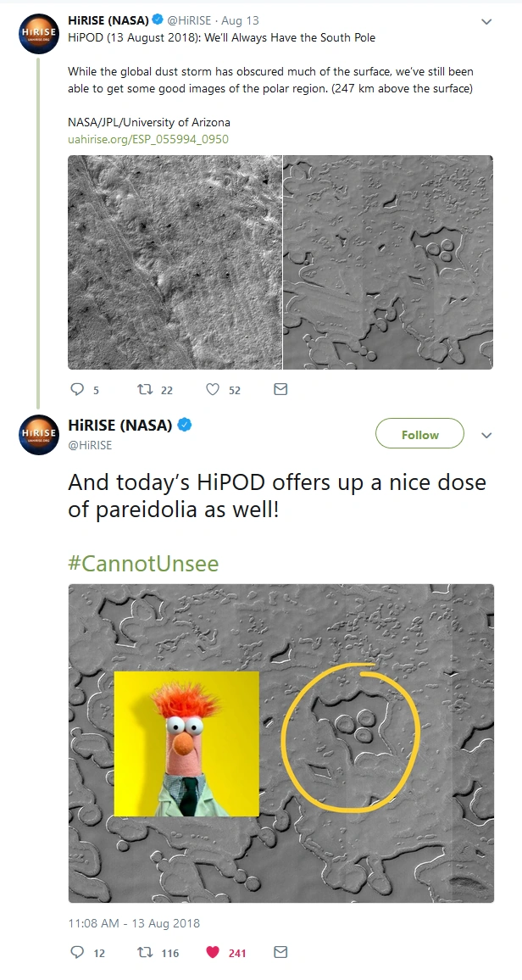The image size is (522, 980).
Task: Unlike the pareidolia tweet red heart
Action: pyautogui.click(x=214, y=952)
